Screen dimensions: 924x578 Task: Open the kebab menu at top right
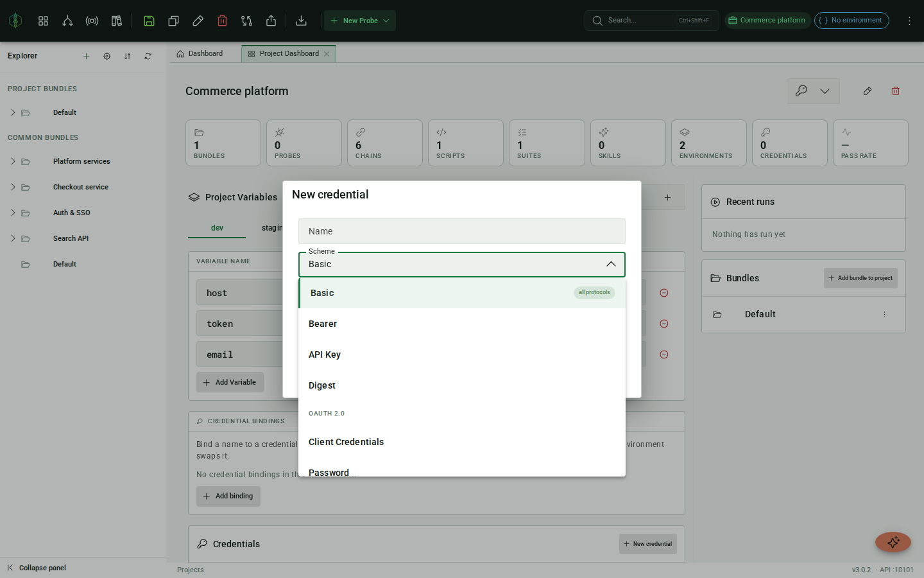coord(909,21)
